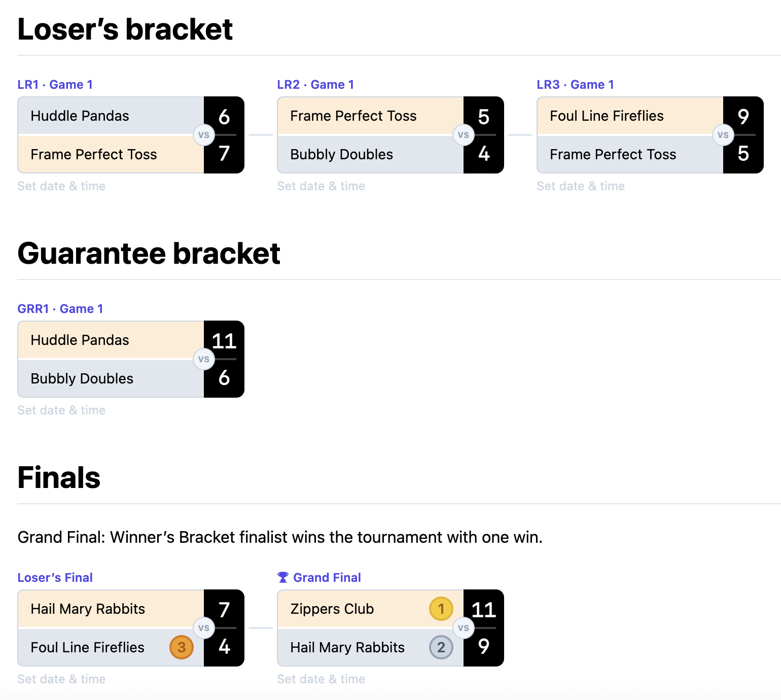This screenshot has height=700, width=781.
Task: Set date & time for Grand Final
Action: click(321, 679)
